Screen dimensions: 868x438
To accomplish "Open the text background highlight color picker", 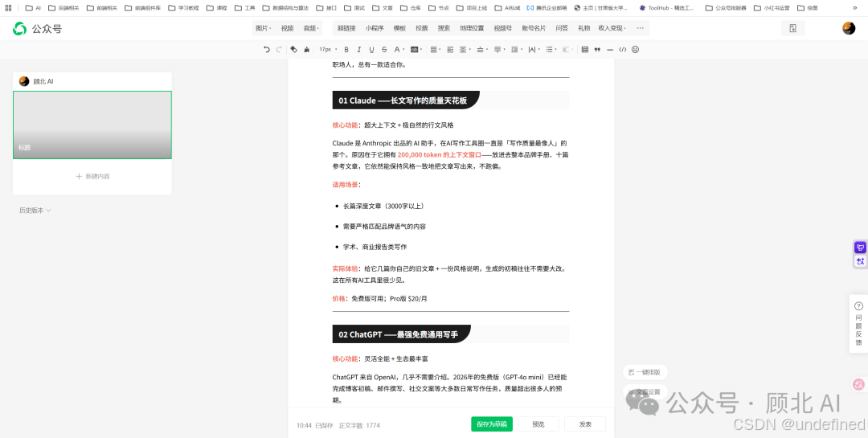I will 416,49.
